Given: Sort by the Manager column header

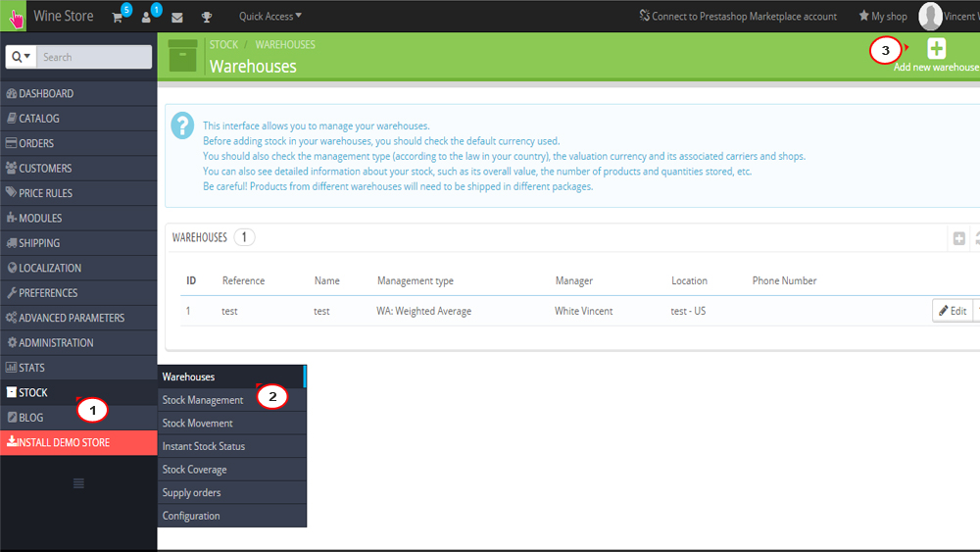Looking at the screenshot, I should (573, 280).
